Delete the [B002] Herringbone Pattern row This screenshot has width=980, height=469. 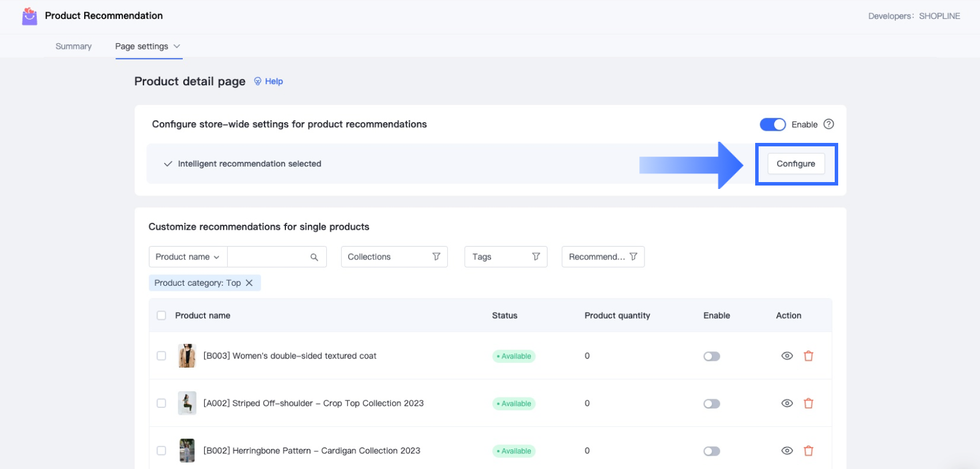[809, 451]
